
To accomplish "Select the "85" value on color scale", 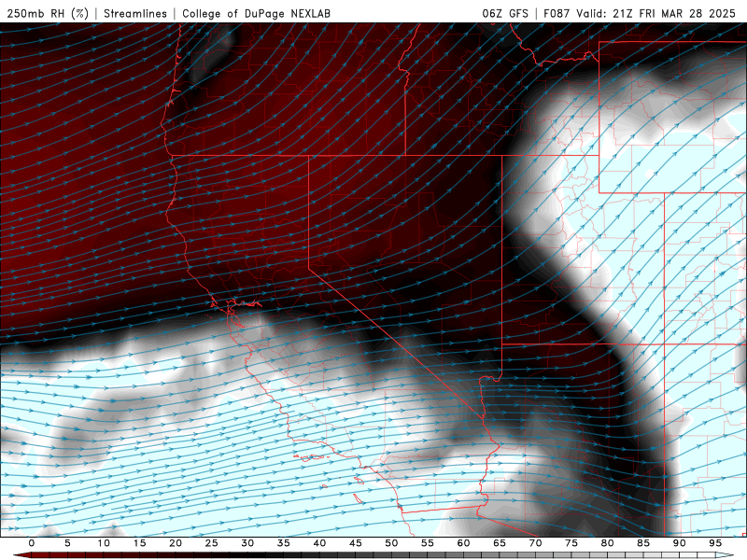I will tap(643, 543).
